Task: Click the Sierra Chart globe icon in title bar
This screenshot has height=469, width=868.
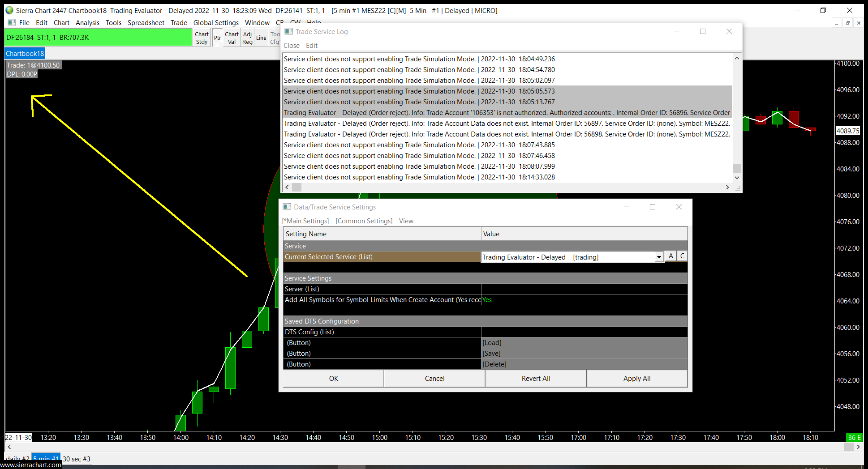Action: tap(9, 10)
